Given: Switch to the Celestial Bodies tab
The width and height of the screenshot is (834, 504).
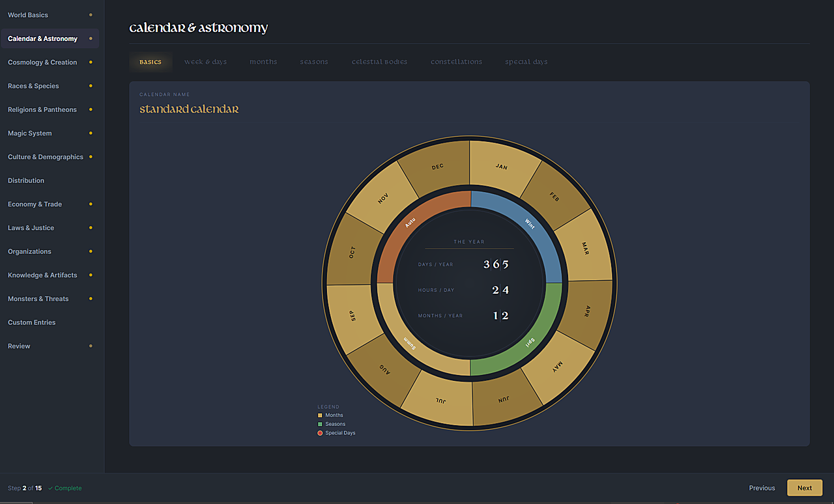Looking at the screenshot, I should (x=379, y=62).
